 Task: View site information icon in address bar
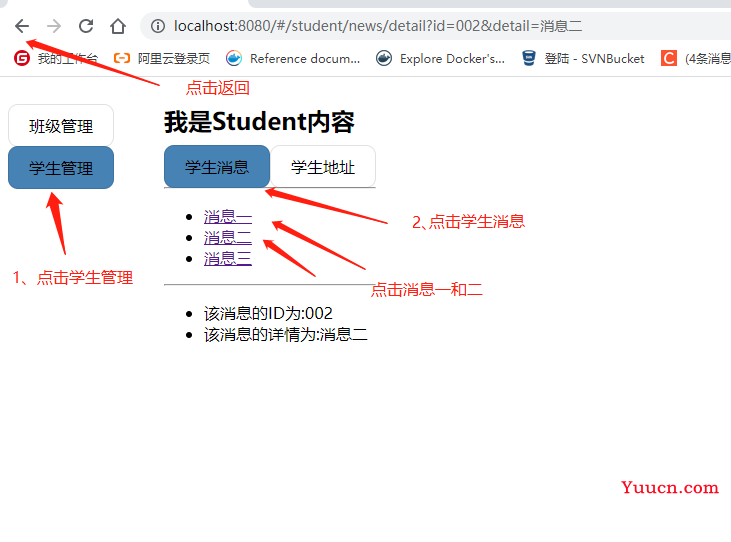[158, 26]
